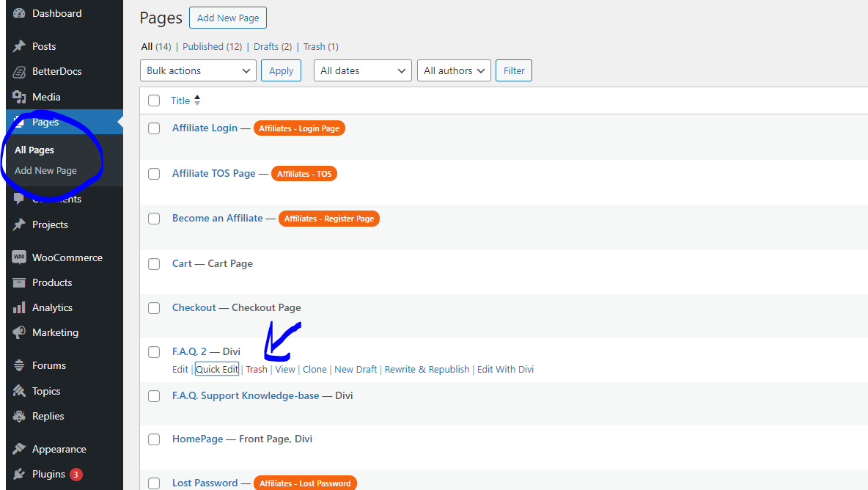Click the Title column sort arrows
The height and width of the screenshot is (490, 868).
point(197,100)
